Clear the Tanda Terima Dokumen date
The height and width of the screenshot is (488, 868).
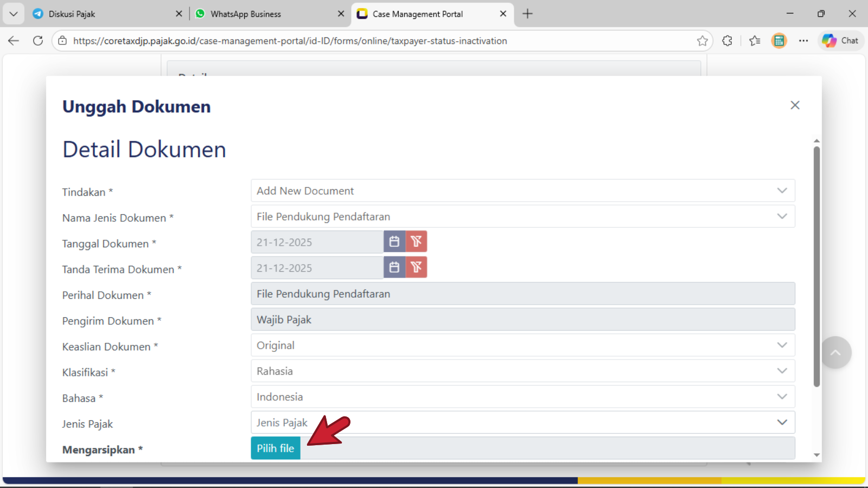coord(416,267)
